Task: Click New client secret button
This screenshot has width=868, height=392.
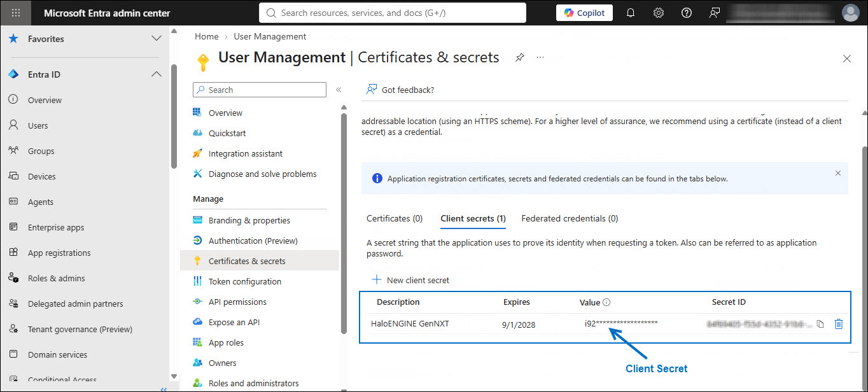Action: pos(410,280)
